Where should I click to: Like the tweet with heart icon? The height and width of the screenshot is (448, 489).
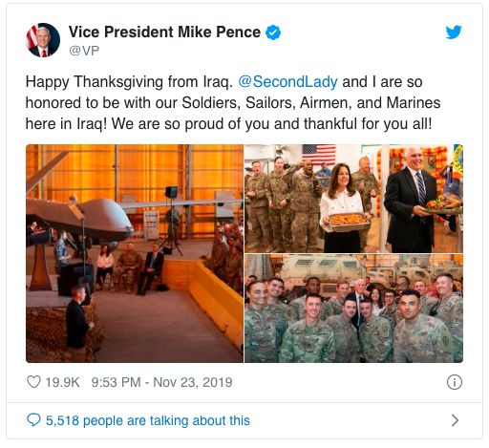[33, 382]
